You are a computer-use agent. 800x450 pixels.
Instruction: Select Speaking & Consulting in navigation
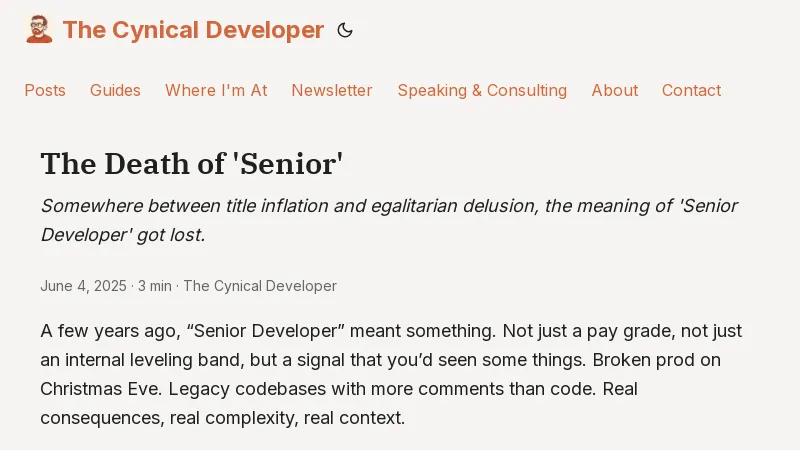(x=482, y=90)
